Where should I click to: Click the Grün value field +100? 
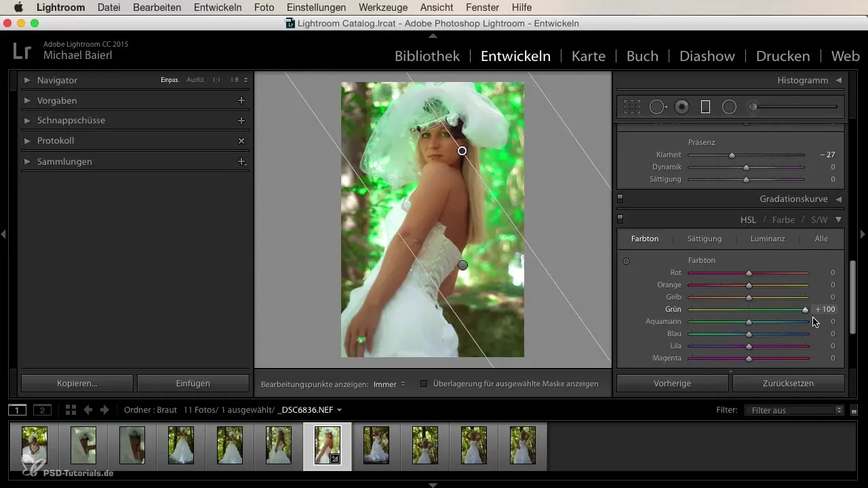pos(825,310)
